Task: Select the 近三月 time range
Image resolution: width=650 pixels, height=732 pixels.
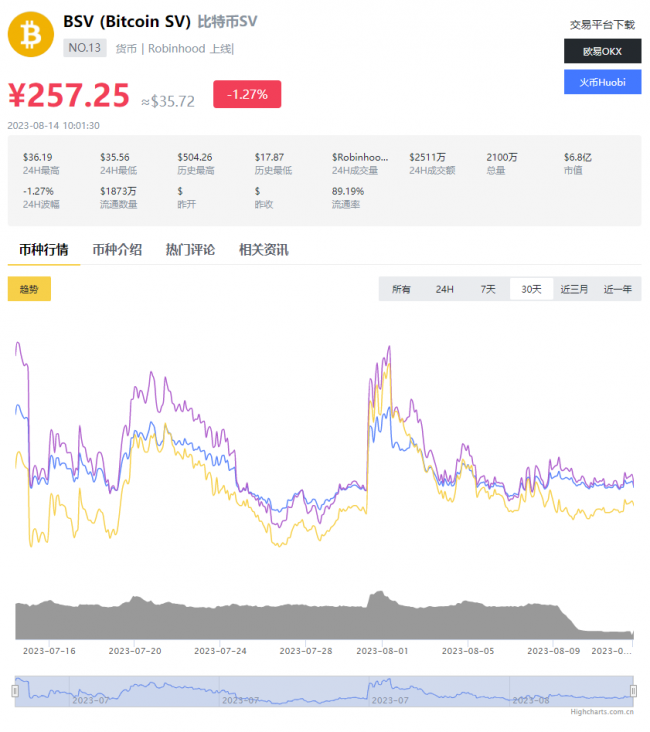Action: click(x=574, y=289)
